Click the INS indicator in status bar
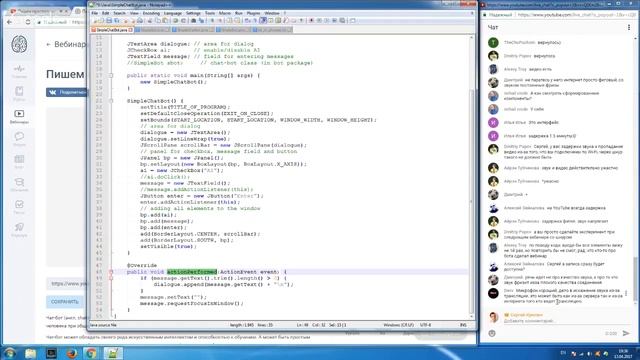 pos(463,325)
